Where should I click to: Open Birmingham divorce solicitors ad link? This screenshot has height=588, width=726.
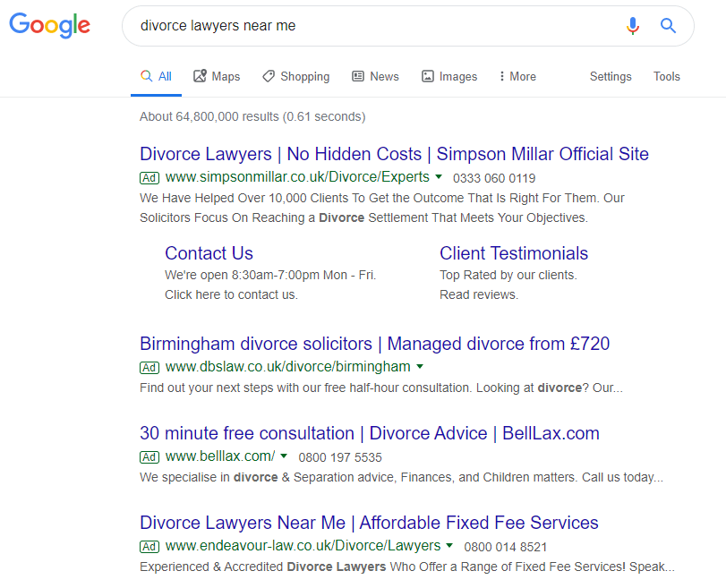click(374, 344)
